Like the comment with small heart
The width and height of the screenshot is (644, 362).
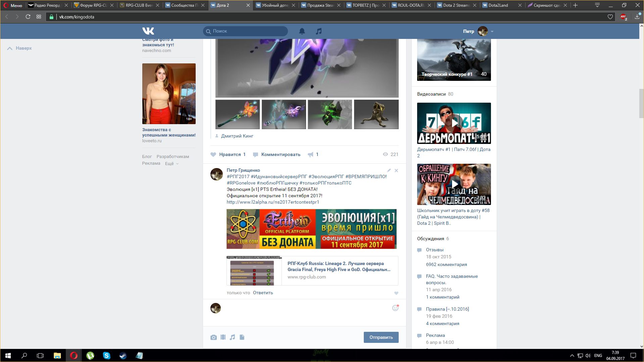tap(396, 293)
